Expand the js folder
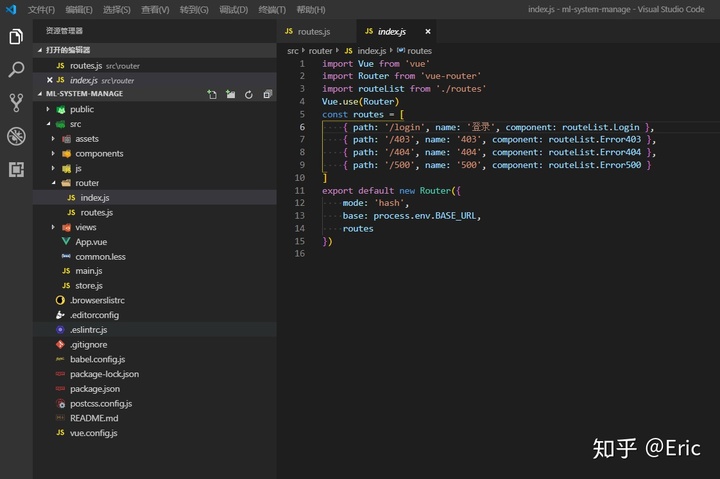The height and width of the screenshot is (479, 720). click(x=154, y=168)
